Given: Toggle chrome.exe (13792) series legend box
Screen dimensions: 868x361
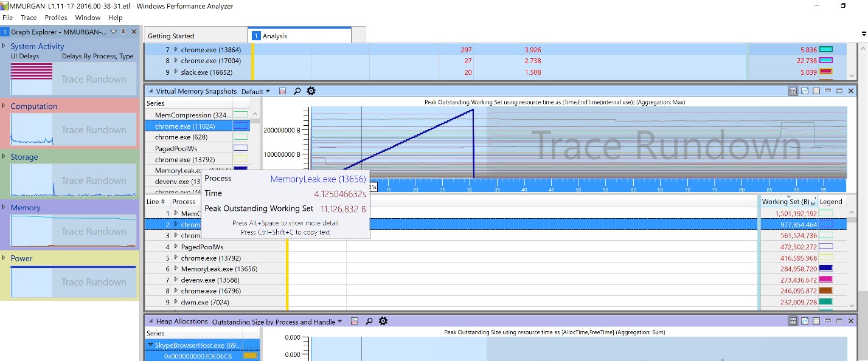Looking at the screenshot, I should click(241, 159).
